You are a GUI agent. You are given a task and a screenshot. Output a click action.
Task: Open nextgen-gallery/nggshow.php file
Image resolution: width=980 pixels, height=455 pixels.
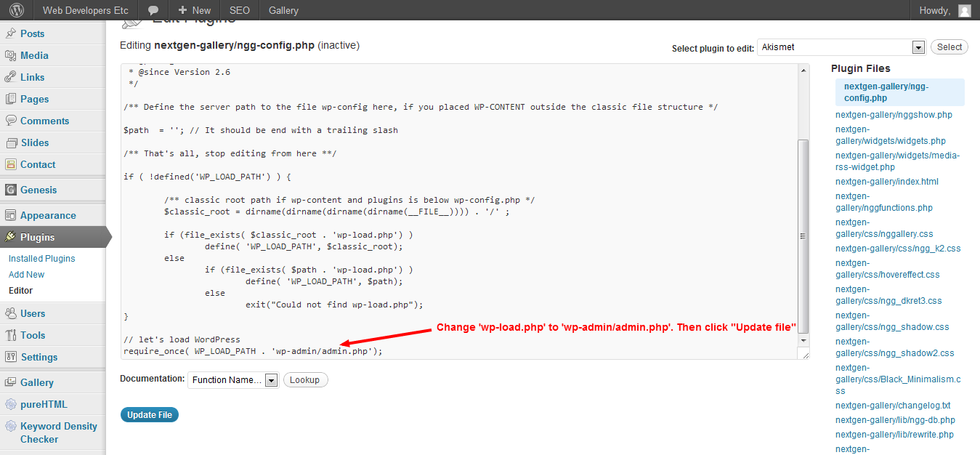coord(894,115)
